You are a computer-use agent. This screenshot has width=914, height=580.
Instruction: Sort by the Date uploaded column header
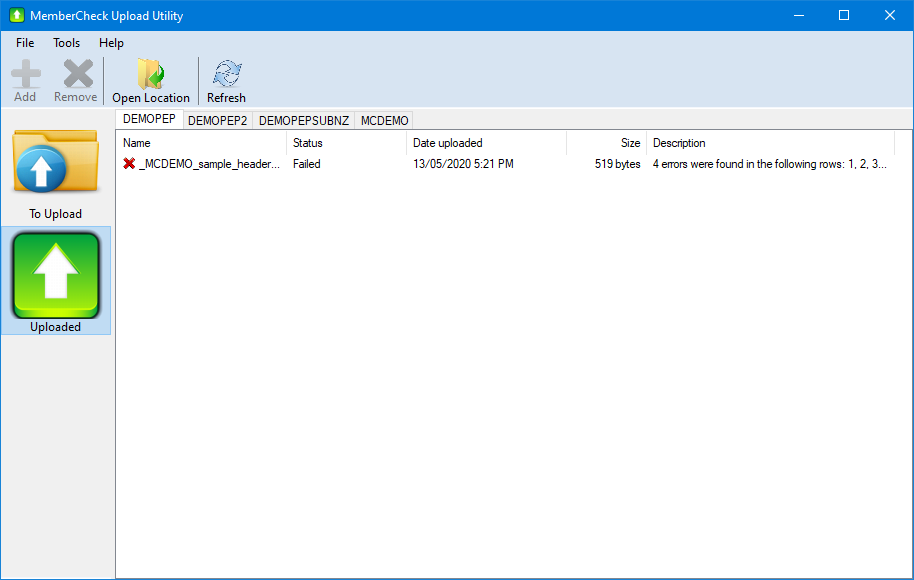click(x=486, y=143)
